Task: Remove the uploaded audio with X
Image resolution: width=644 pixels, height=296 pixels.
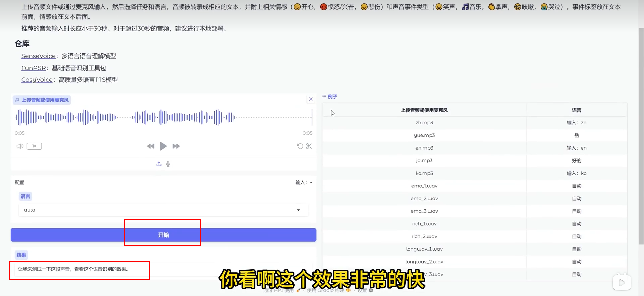Action: [x=310, y=99]
